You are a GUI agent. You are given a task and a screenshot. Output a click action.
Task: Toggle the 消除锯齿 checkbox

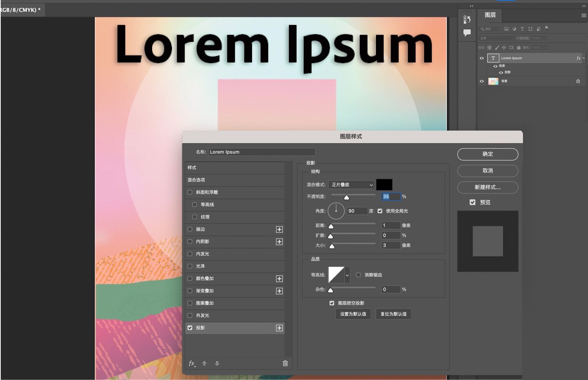pyautogui.click(x=358, y=275)
